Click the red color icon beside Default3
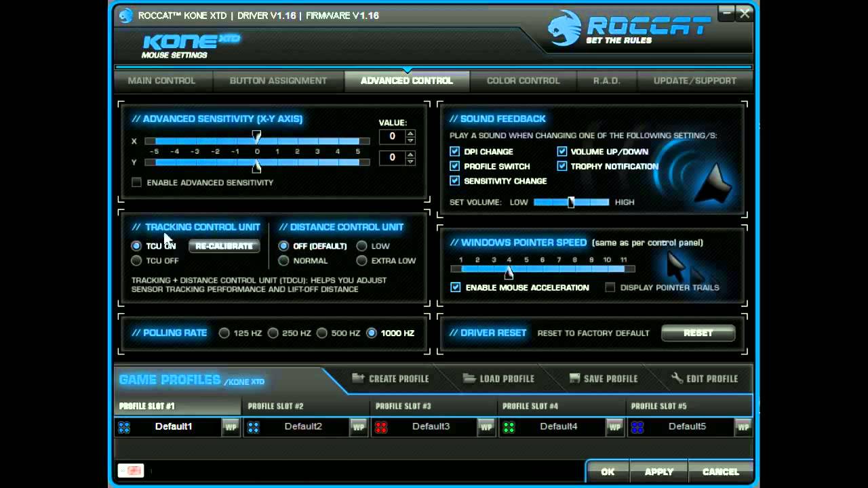The width and height of the screenshot is (868, 488). (381, 427)
